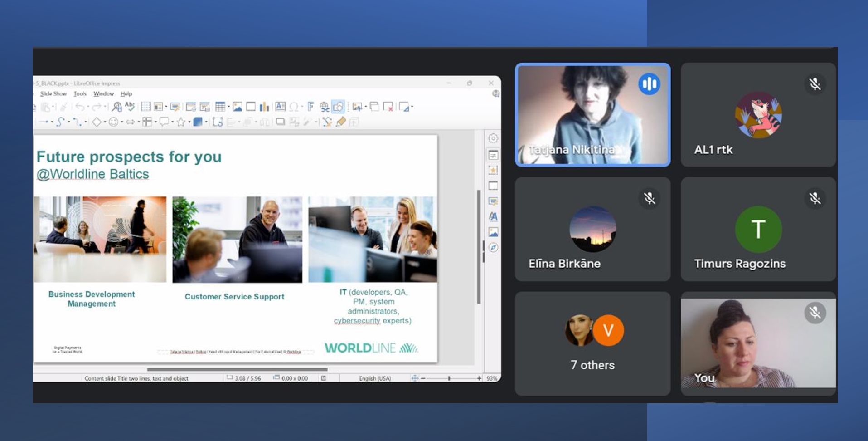Click the Insert Hyperlink globe icon
This screenshot has width=868, height=441.
[325, 107]
